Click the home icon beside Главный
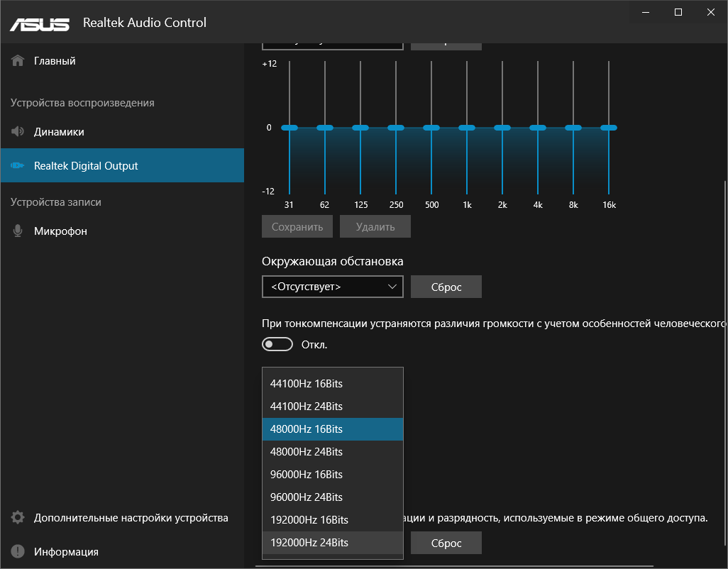 click(x=18, y=61)
